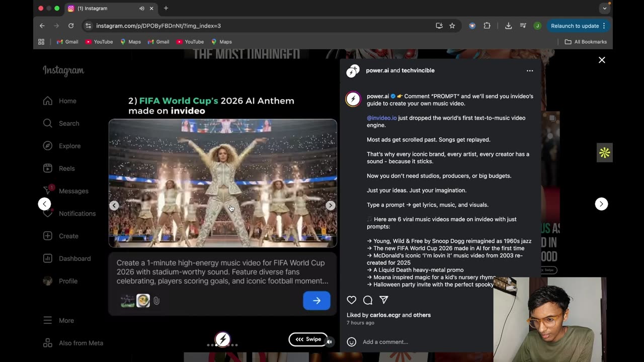Toggle the post audio mute speaker
Screen dimensions: 644x362
(330, 342)
